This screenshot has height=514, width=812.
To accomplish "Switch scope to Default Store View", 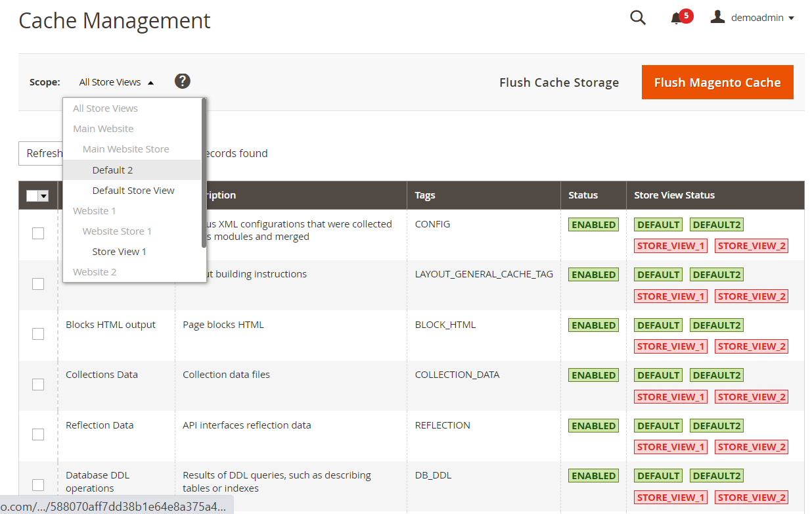I will click(x=133, y=191).
